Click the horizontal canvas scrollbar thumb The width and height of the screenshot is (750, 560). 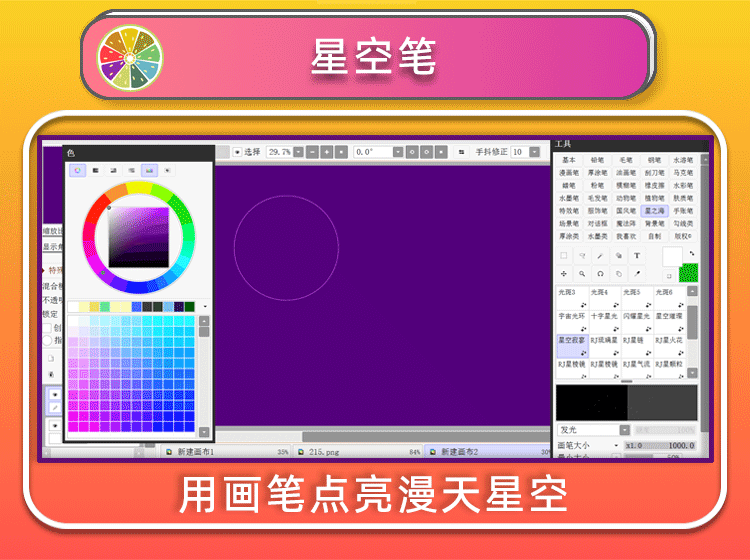[426, 437]
